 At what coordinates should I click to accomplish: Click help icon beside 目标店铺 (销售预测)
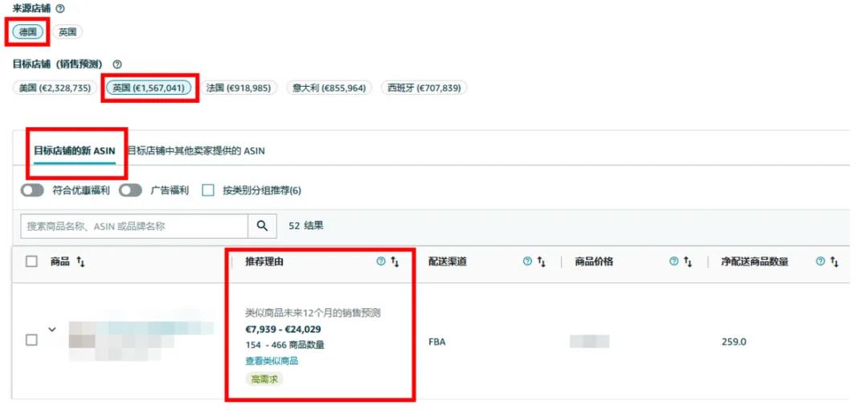click(x=117, y=64)
